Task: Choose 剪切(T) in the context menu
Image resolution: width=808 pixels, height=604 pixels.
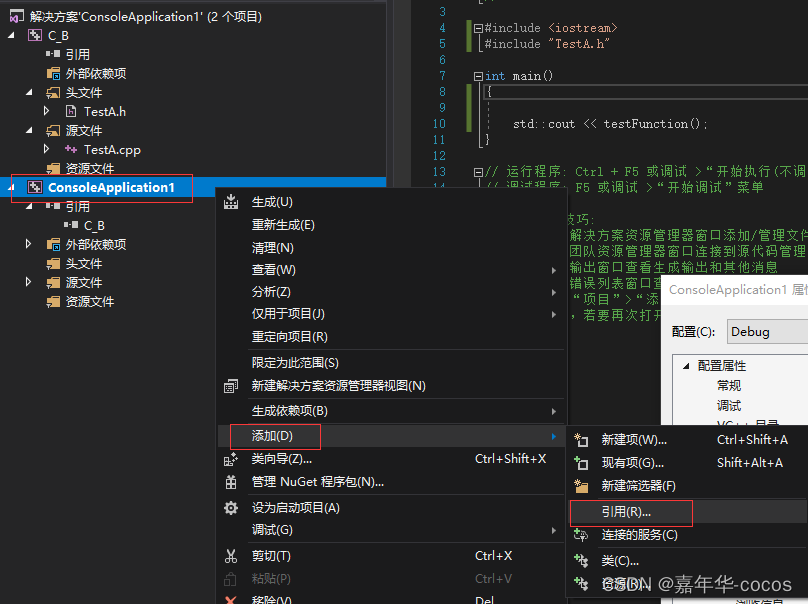Action: coord(391,556)
